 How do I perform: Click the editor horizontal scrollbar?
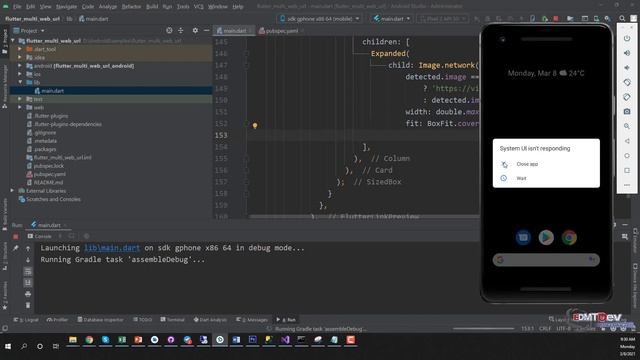click(364, 217)
